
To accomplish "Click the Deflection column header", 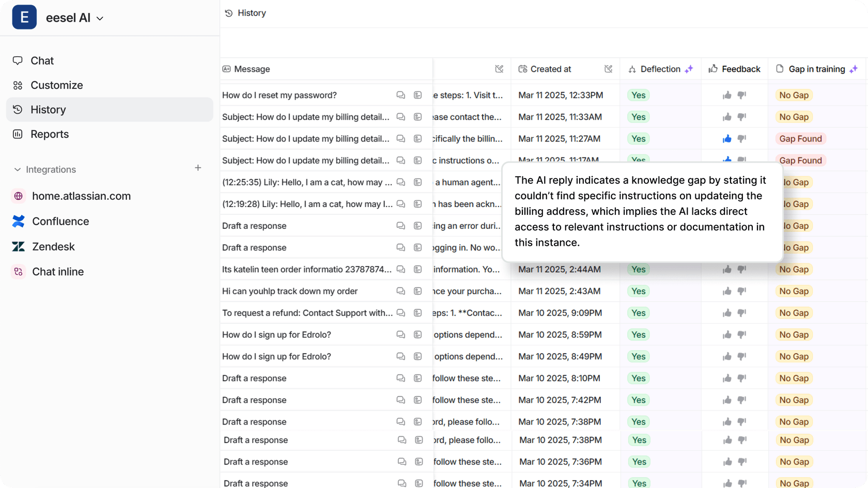I will click(660, 69).
